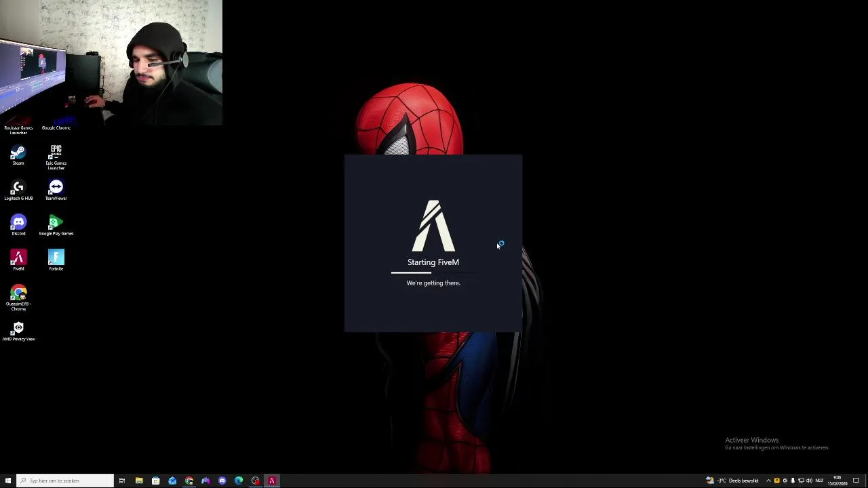Open Microsoft Edge from the taskbar

[239, 481]
